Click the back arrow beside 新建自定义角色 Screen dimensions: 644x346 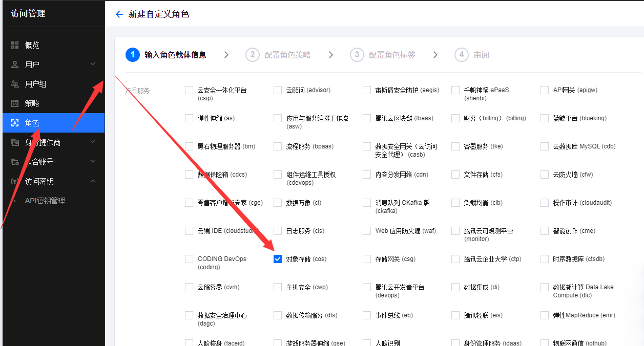point(119,14)
